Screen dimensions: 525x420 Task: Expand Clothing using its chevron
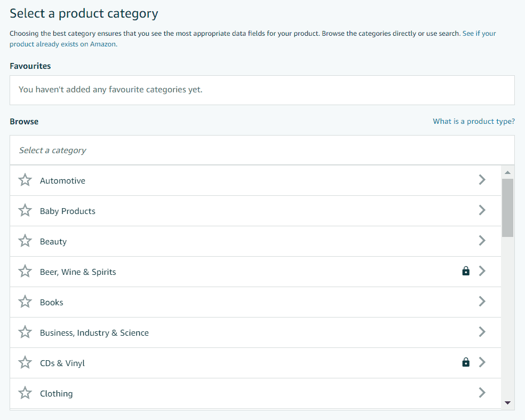coord(482,393)
